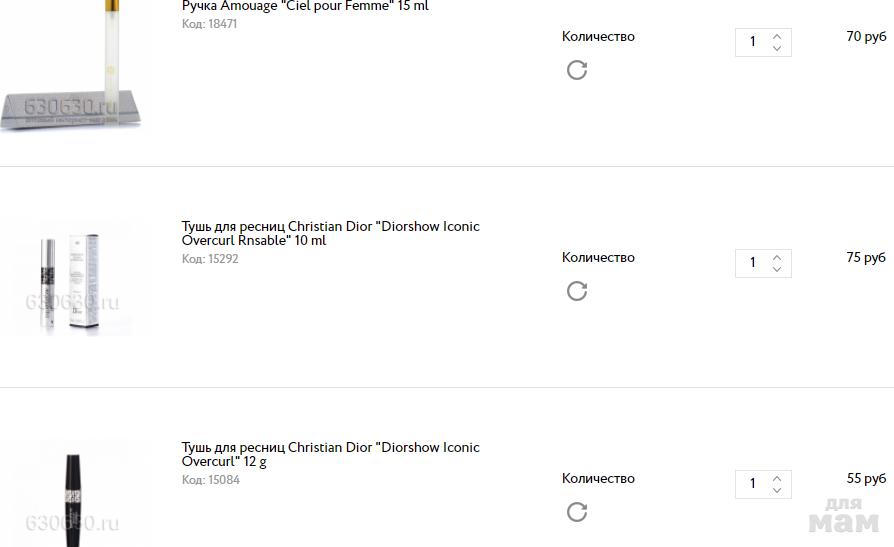Increase quantity of Diorshow Overcurl 10 ml mascara

pos(777,257)
